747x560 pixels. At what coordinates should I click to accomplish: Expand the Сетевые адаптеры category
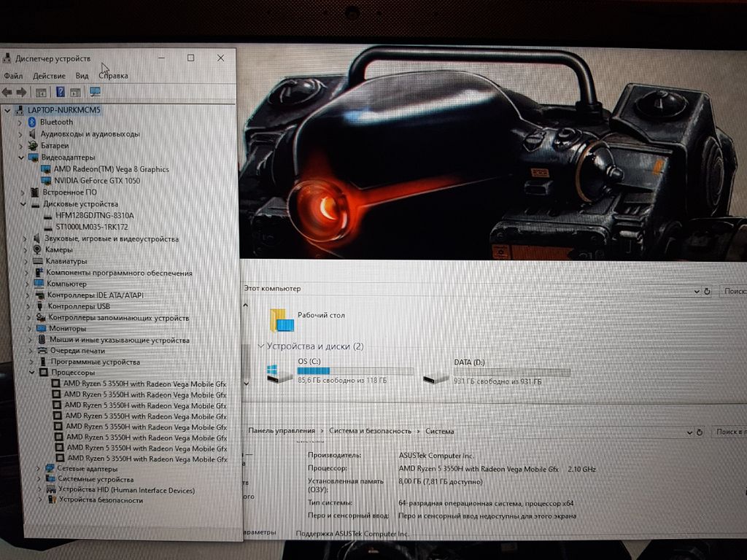click(39, 468)
